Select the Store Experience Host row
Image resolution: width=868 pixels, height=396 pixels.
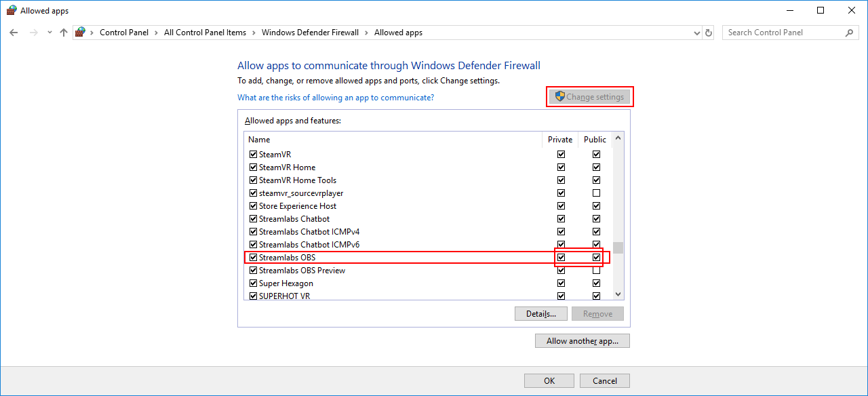(428, 206)
